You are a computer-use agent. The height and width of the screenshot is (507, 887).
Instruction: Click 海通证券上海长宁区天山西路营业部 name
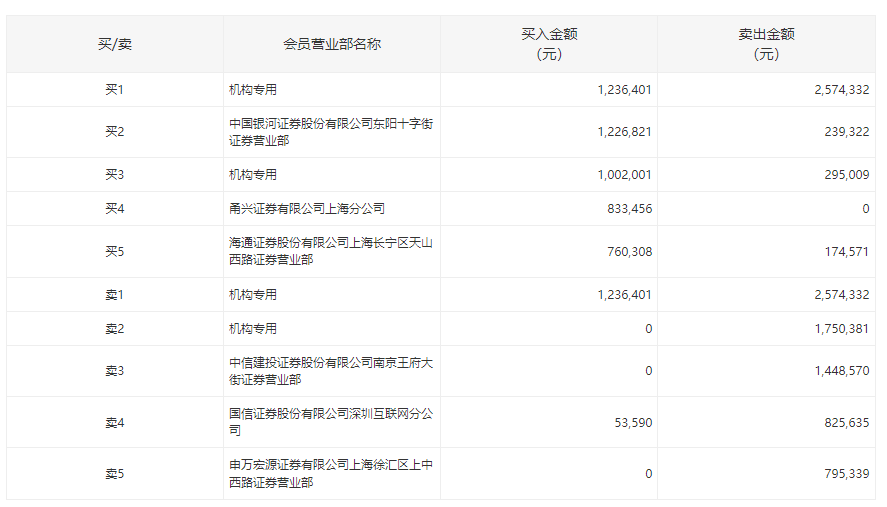330,252
